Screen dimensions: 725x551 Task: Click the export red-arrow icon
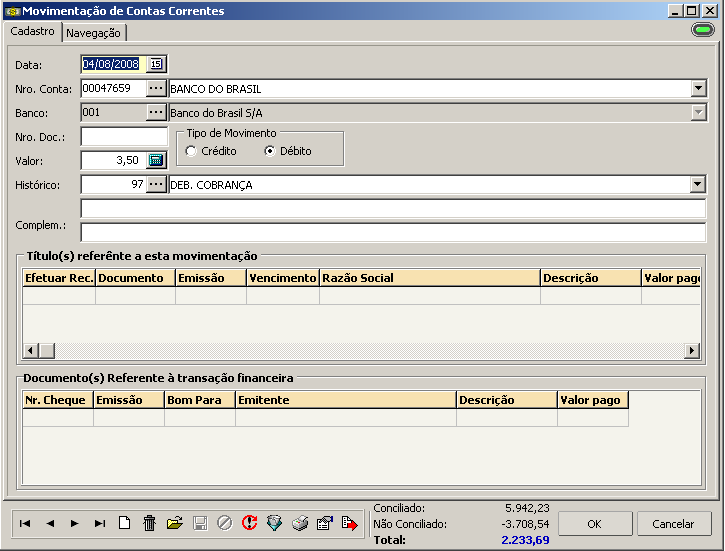(x=350, y=523)
